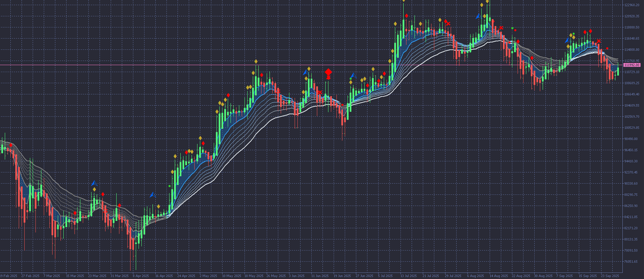Click the 19 Jun 2025 date label

tap(342, 276)
